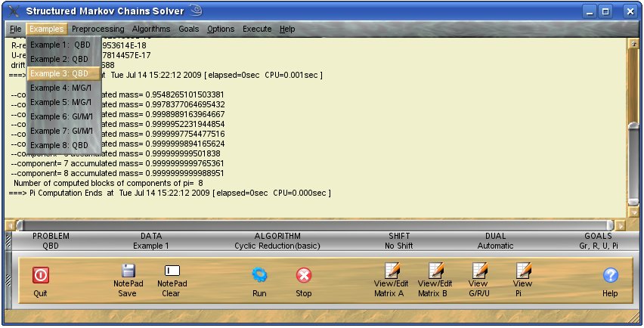Click the vertical scrollbar up arrow
The image size is (644, 328).
633,44
